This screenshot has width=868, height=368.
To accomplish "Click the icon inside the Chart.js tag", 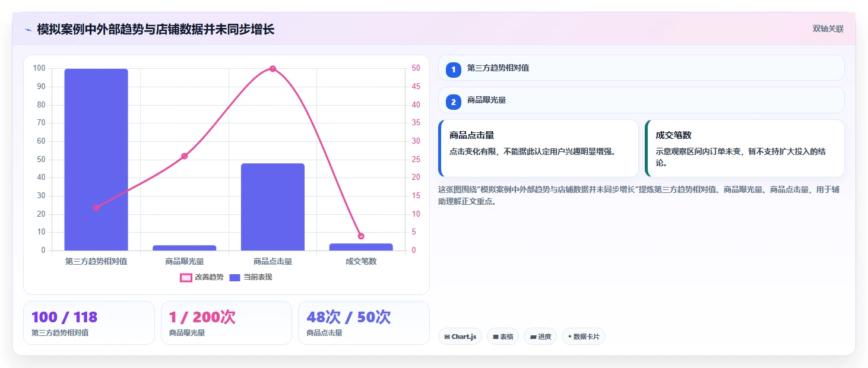I will 447,337.
